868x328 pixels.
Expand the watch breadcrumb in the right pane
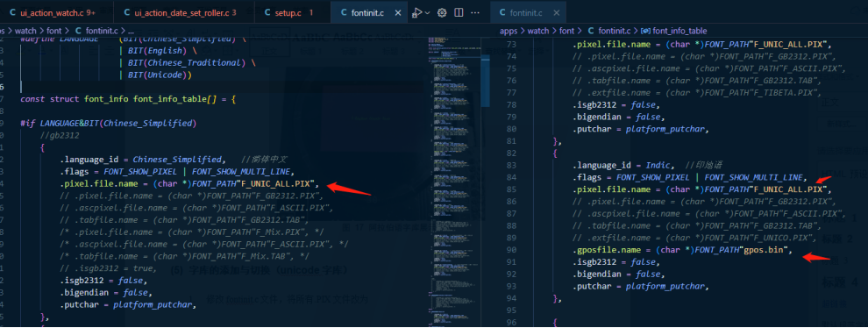click(x=538, y=31)
